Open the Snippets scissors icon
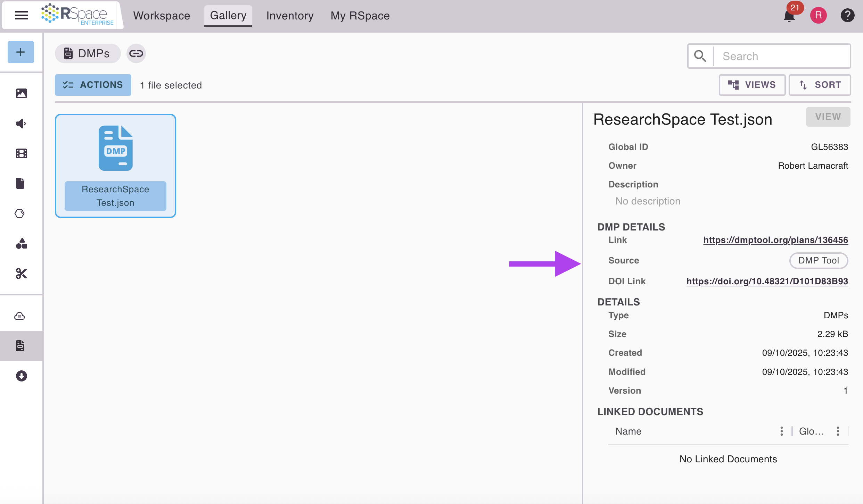Screen dimensions: 863x504 tap(21, 274)
